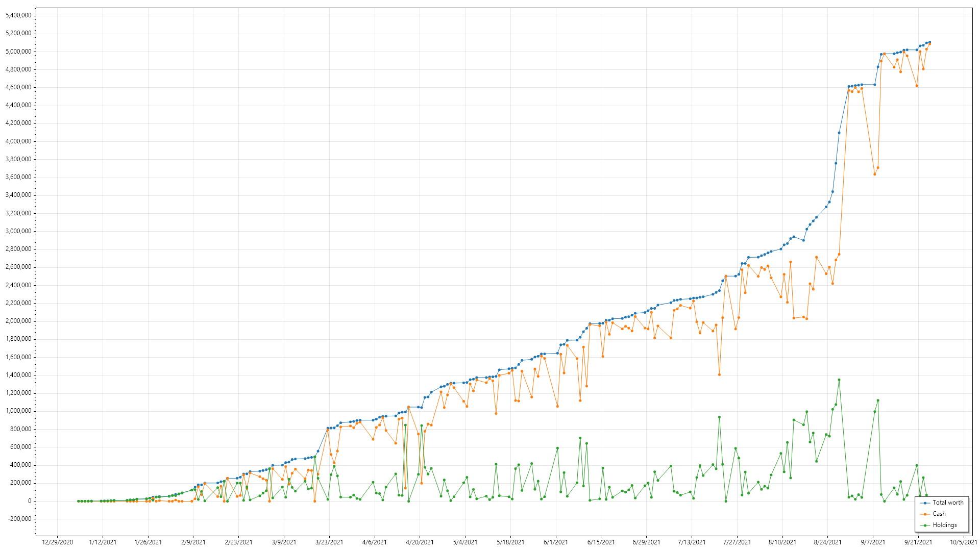Click the 2,800,000 y-axis label
The image size is (980, 551).
[x=18, y=249]
